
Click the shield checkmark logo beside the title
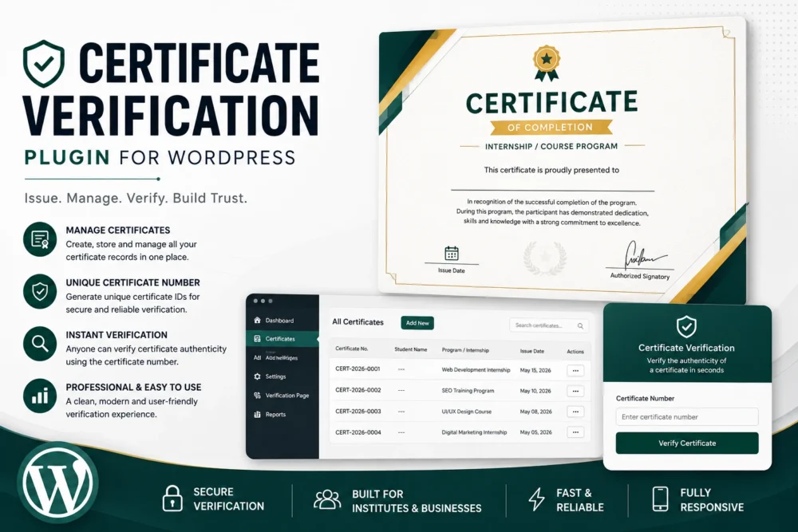pos(44,64)
